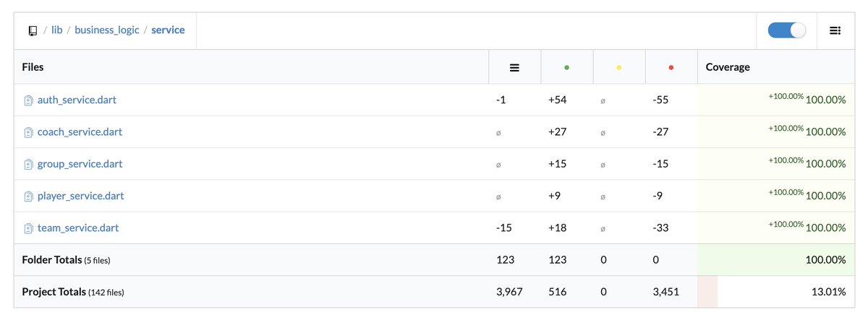Sort by the Files column header
868x320 pixels.
(x=33, y=67)
